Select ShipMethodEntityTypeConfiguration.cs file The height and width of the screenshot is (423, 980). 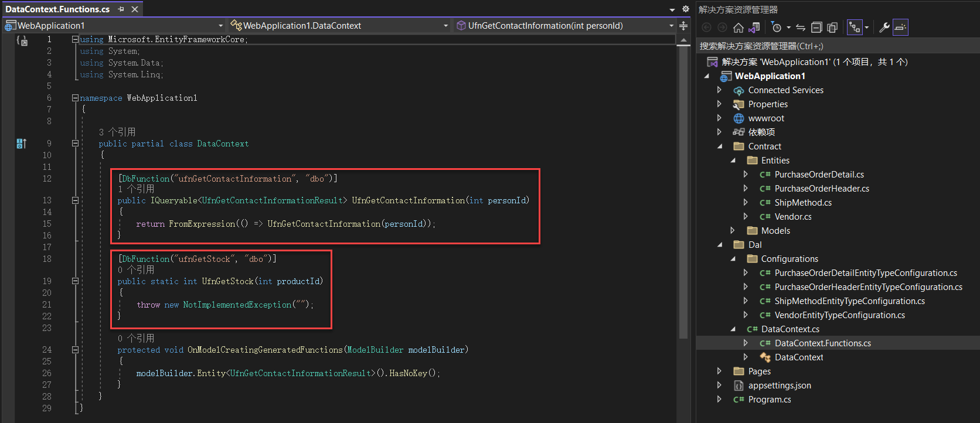pos(849,301)
